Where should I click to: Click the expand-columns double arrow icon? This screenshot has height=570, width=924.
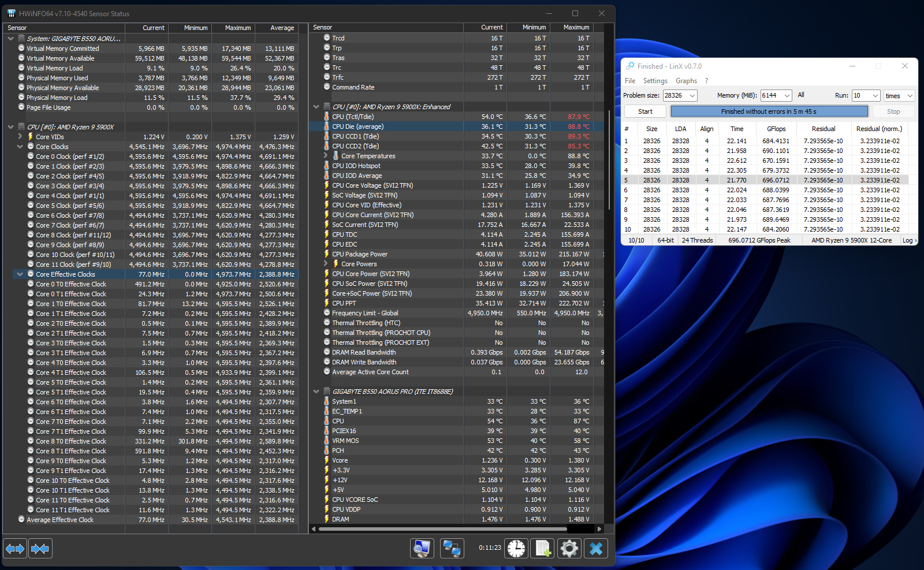15,548
